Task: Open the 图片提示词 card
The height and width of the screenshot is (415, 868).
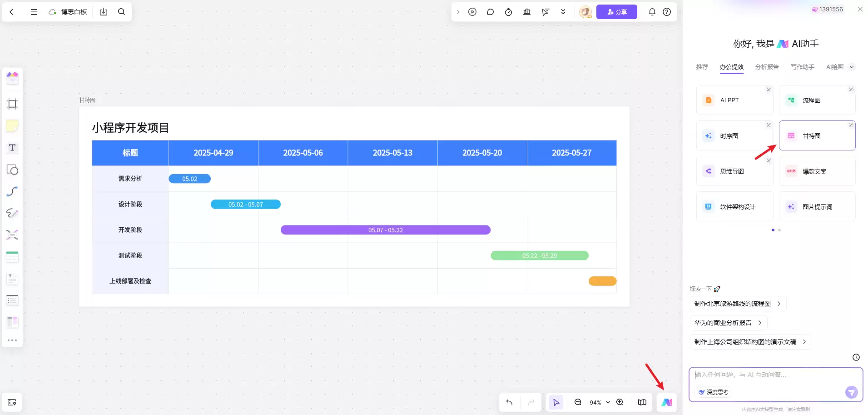Action: (x=817, y=206)
